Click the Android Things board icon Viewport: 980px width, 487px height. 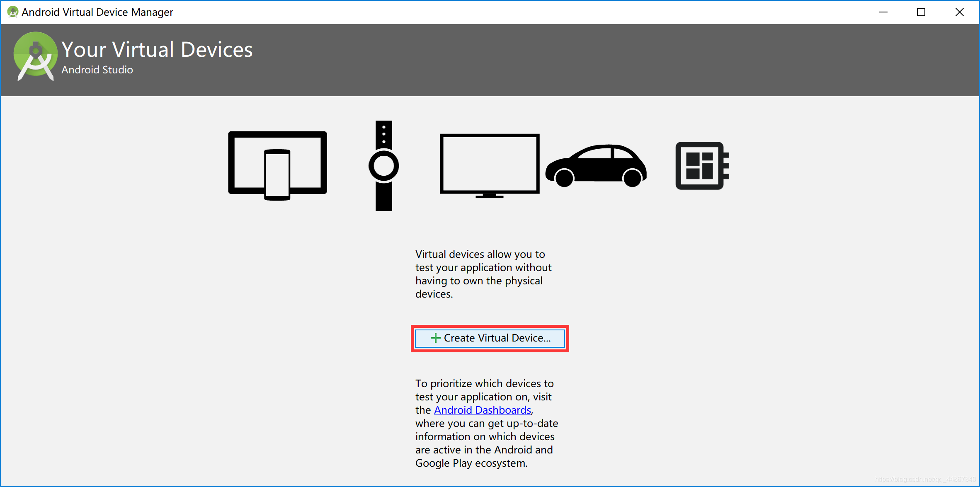click(701, 166)
